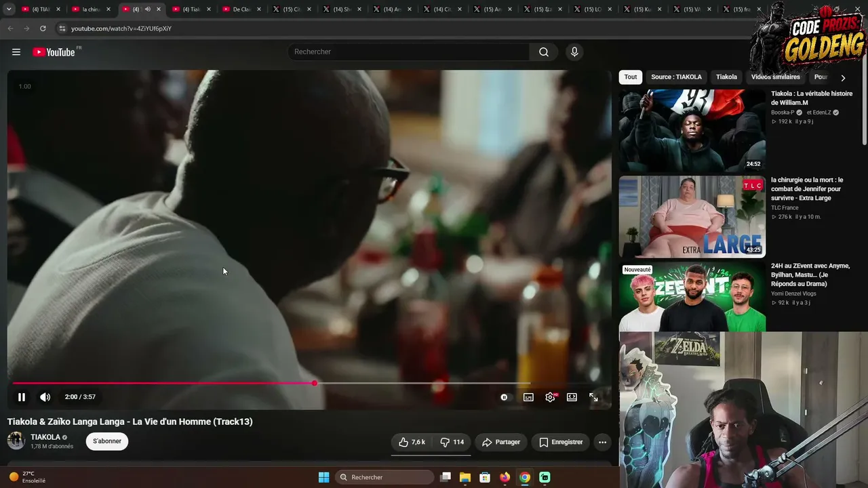Screen dimensions: 868x488
Task: Open more actions three-dot menu
Action: click(x=602, y=442)
